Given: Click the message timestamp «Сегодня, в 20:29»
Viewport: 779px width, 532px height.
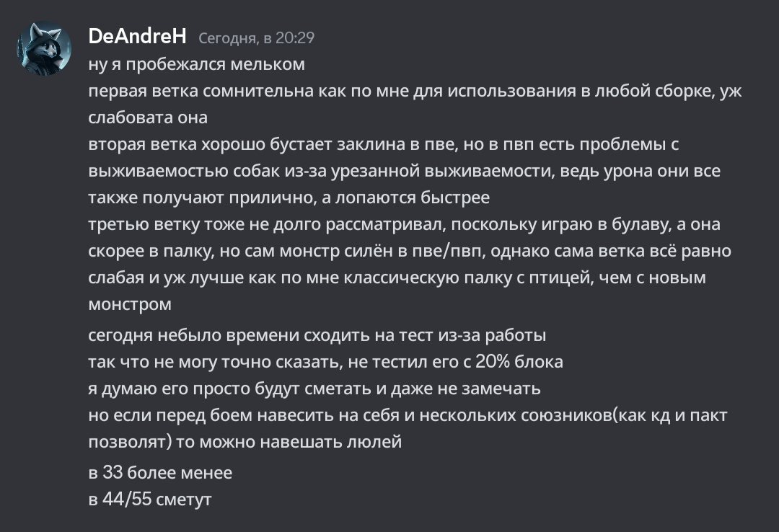Looking at the screenshot, I should click(256, 37).
